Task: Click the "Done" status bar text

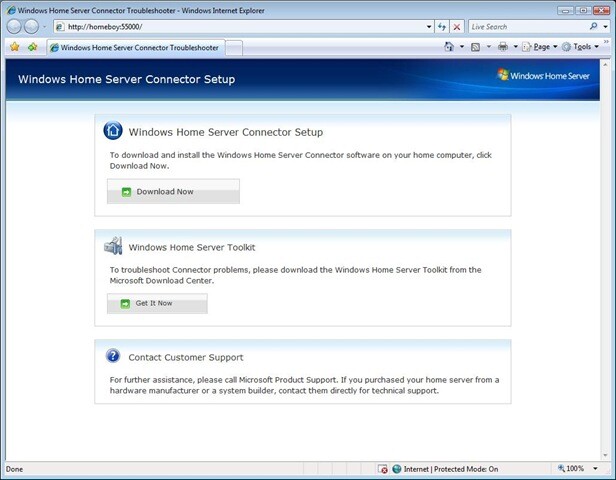Action: point(15,469)
